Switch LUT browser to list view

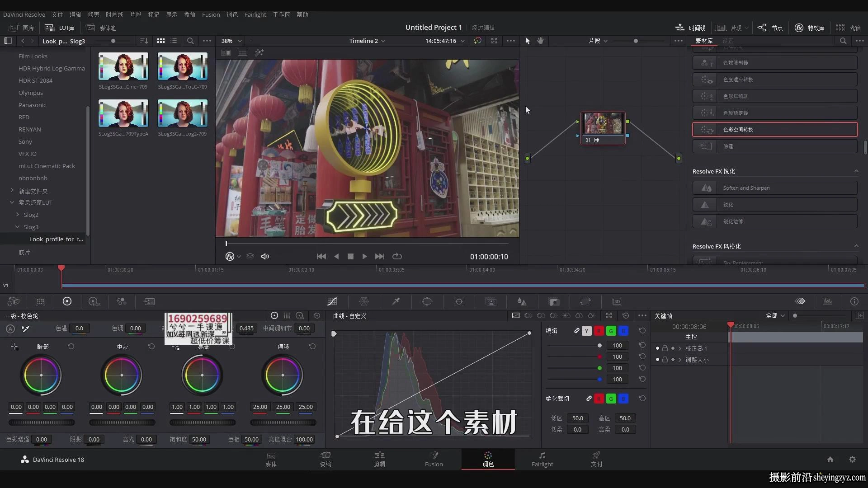pos(174,41)
